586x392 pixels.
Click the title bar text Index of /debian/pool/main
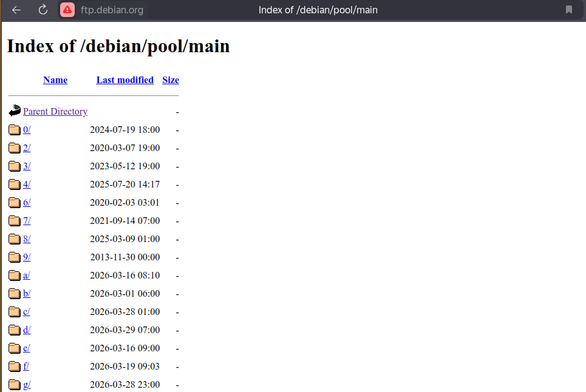tap(318, 10)
